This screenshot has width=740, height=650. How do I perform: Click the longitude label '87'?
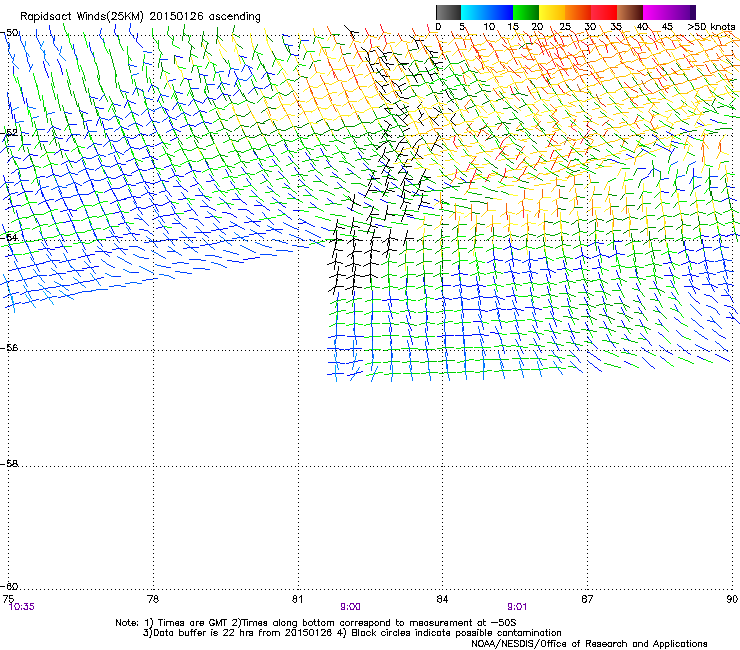tap(587, 599)
